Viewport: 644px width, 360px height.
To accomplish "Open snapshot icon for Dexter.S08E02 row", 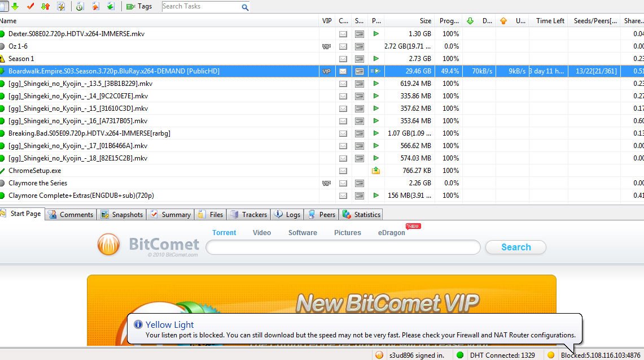I will (x=360, y=34).
